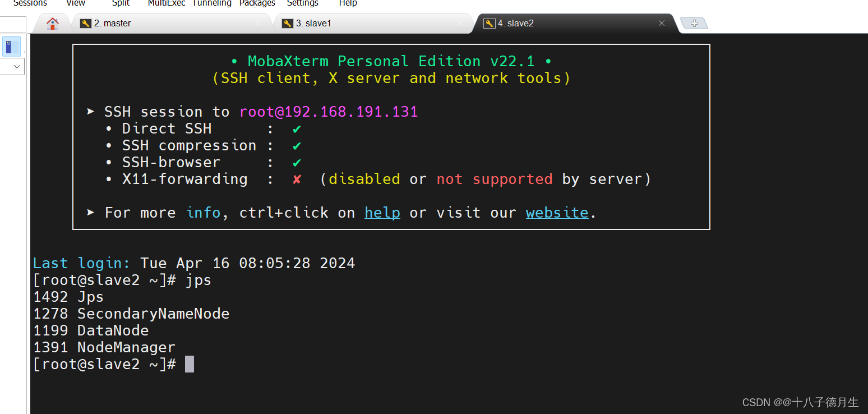Click the SSH compression status line
Viewport: 868px width, 414px height.
(x=203, y=146)
